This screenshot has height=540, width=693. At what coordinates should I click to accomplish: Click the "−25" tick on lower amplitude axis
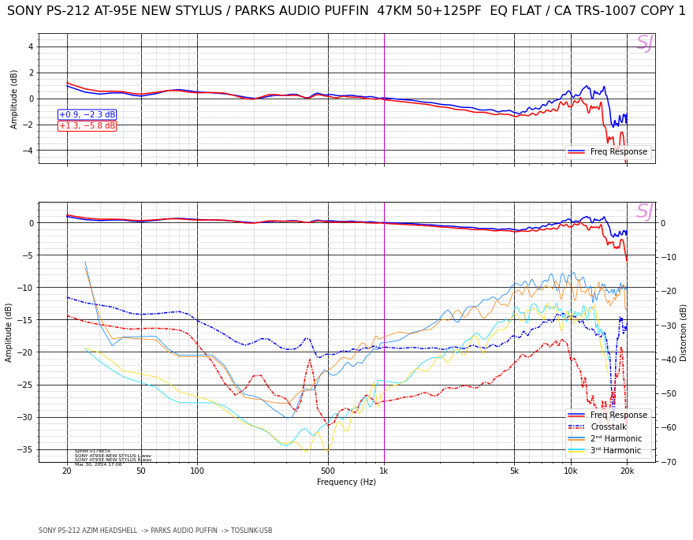click(x=26, y=385)
